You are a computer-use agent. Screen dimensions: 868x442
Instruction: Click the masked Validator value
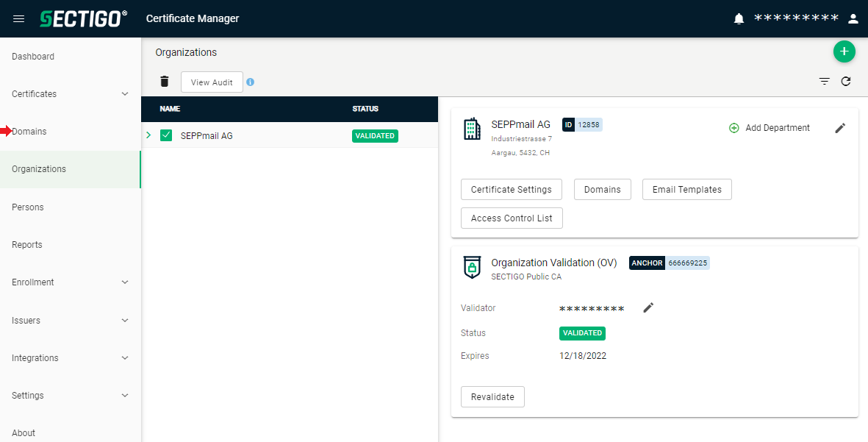click(592, 308)
